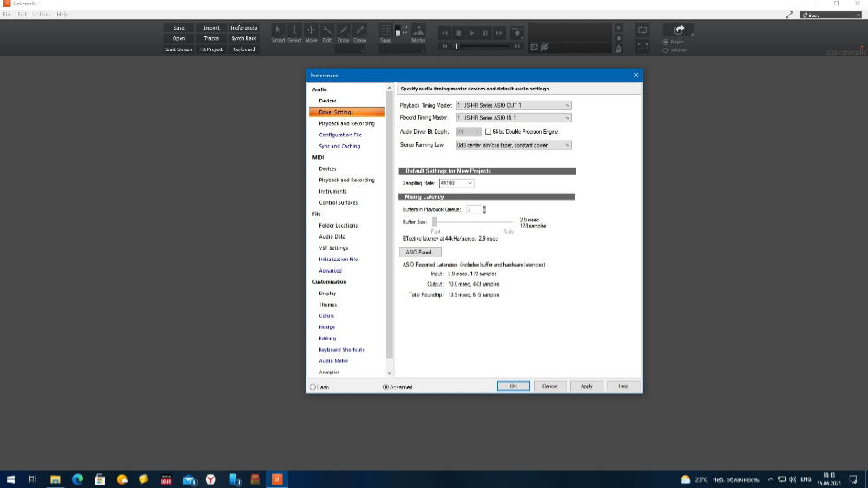Screen dimensions: 868x488
Task: Open the Edit menu
Action: click(23, 15)
